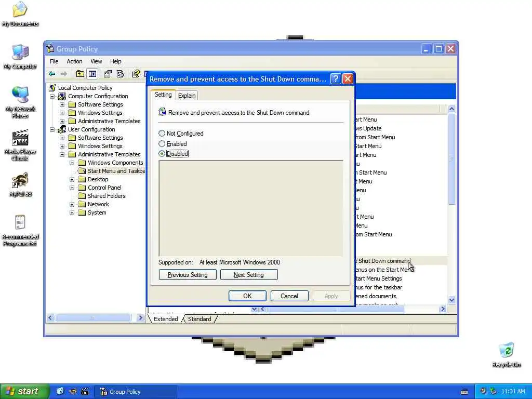
Task: Expand Administrative Templates under Computer Configuration
Action: (x=62, y=121)
